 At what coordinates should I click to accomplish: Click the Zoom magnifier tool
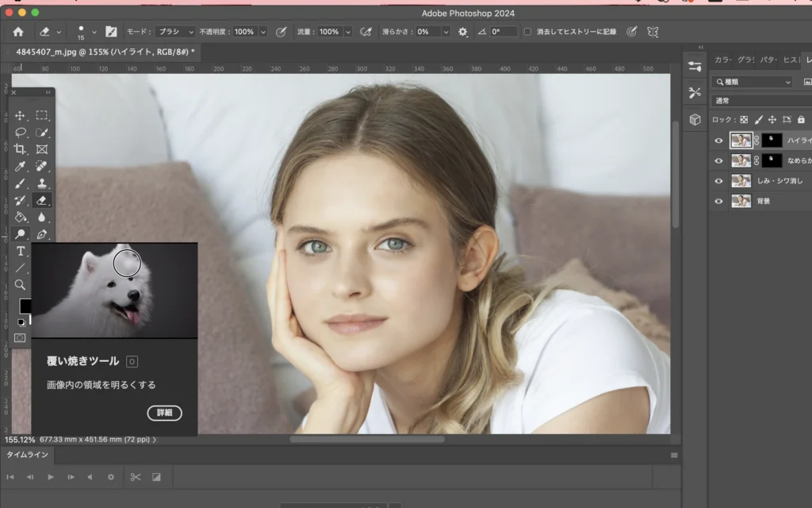click(21, 284)
